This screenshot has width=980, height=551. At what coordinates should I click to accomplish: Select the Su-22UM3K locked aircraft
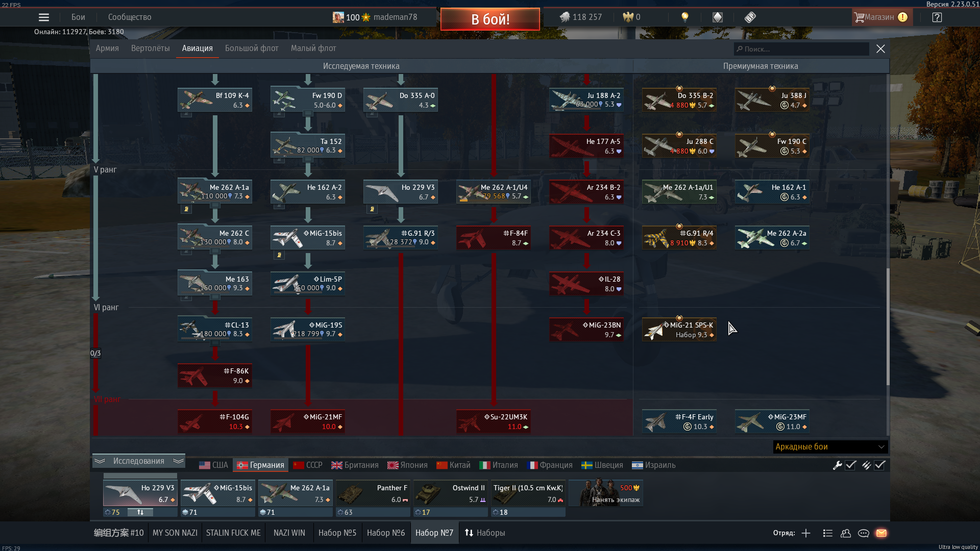[x=494, y=421]
